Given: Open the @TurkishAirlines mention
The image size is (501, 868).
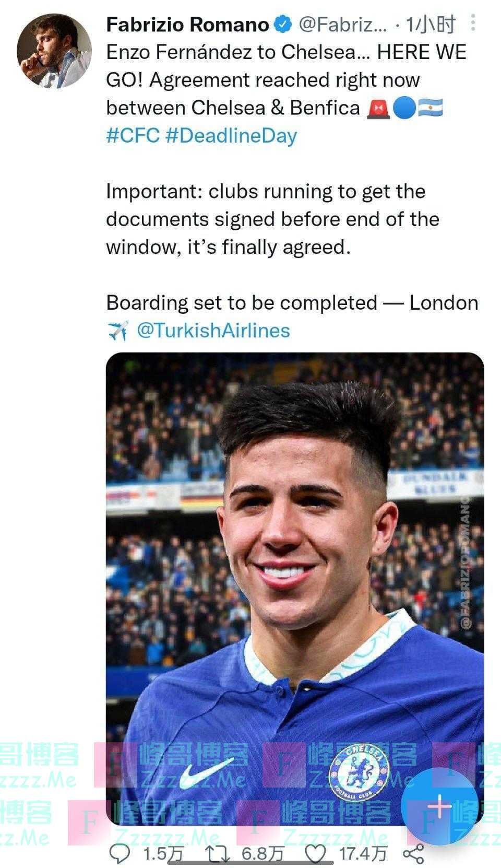Looking at the screenshot, I should (213, 330).
